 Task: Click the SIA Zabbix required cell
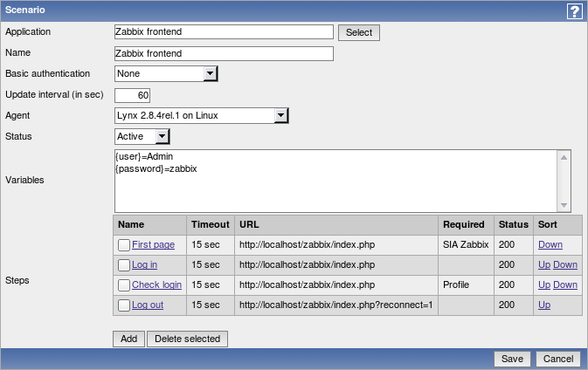coord(466,244)
